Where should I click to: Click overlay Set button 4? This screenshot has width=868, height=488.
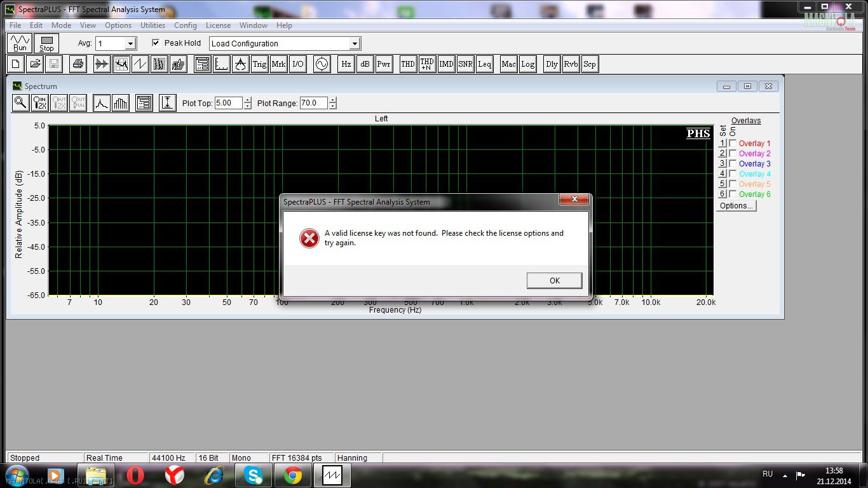click(722, 174)
